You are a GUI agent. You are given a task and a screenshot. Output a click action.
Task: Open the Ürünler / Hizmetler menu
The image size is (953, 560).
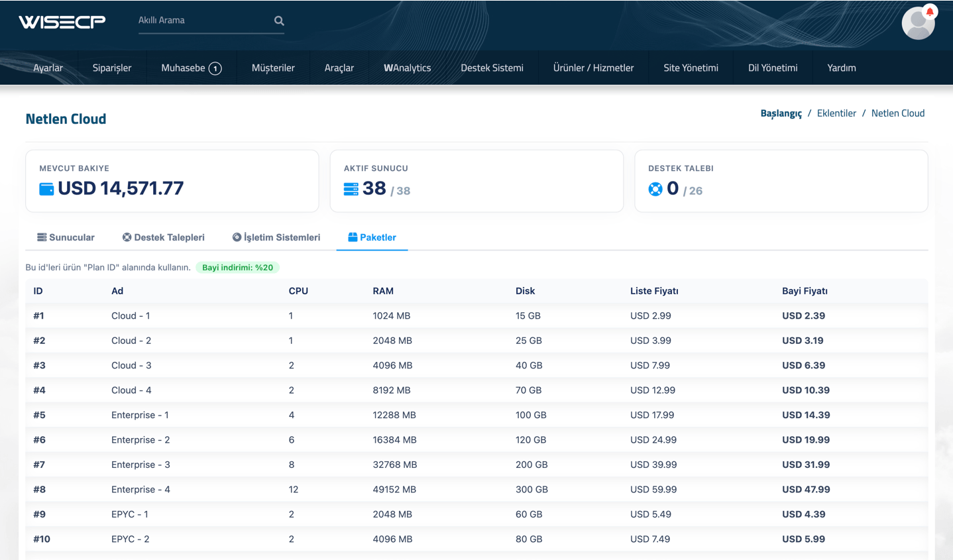[x=594, y=68]
